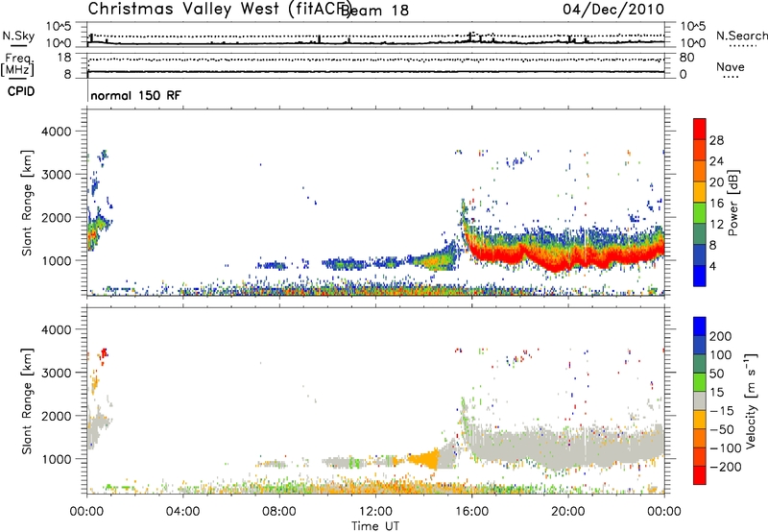This screenshot has width=768, height=532.
Task: Click the '80' tick of the Nave axis
Action: pos(686,58)
